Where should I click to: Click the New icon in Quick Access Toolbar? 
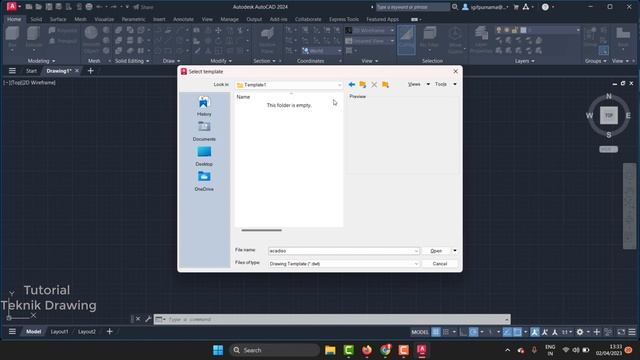(29, 7)
